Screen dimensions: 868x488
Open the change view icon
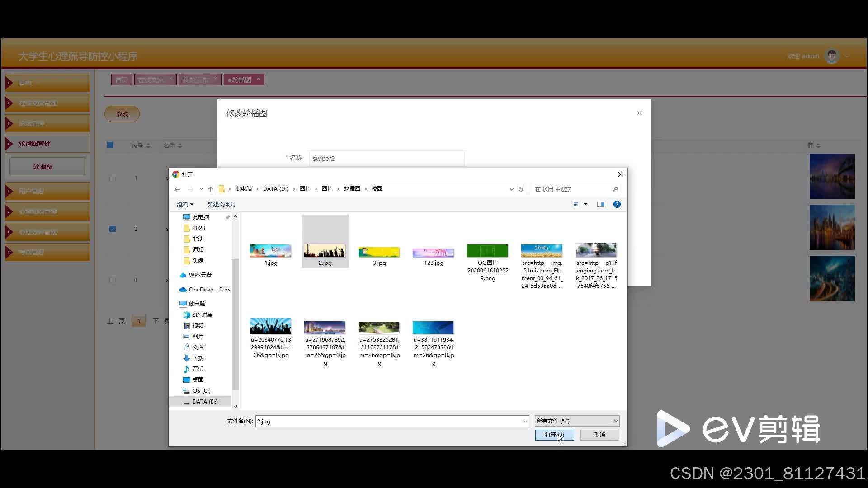[576, 204]
